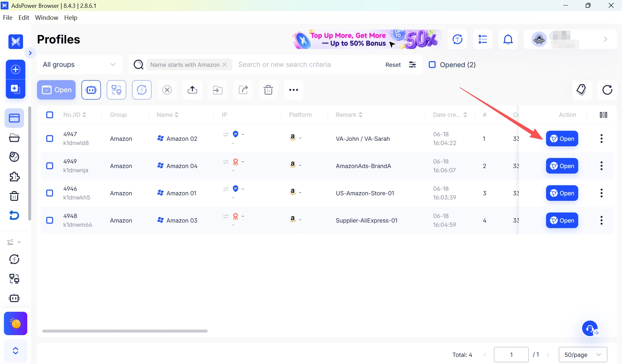
Task: Expand the collapsed sidebar with chevron
Action: [x=30, y=53]
